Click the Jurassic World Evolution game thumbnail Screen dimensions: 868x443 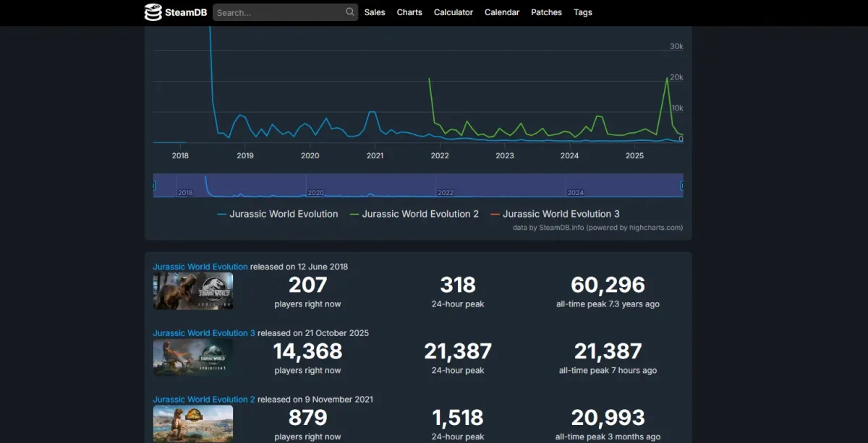[193, 291]
